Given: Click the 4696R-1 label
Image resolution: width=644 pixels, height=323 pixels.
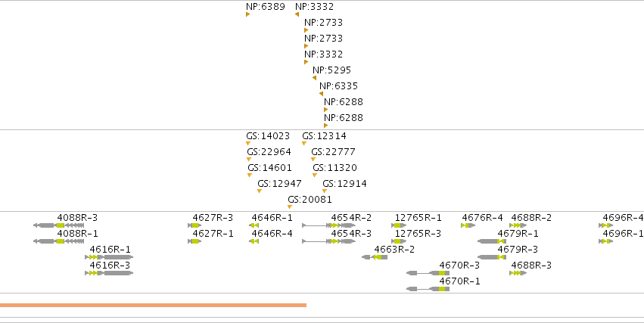Looking at the screenshot, I should point(623,234).
